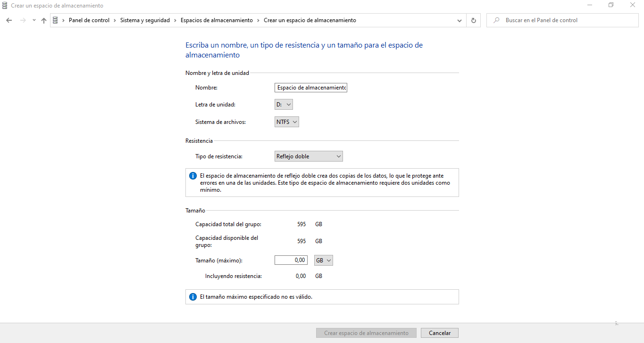Click the storage drive icon in address bar

click(x=56, y=20)
